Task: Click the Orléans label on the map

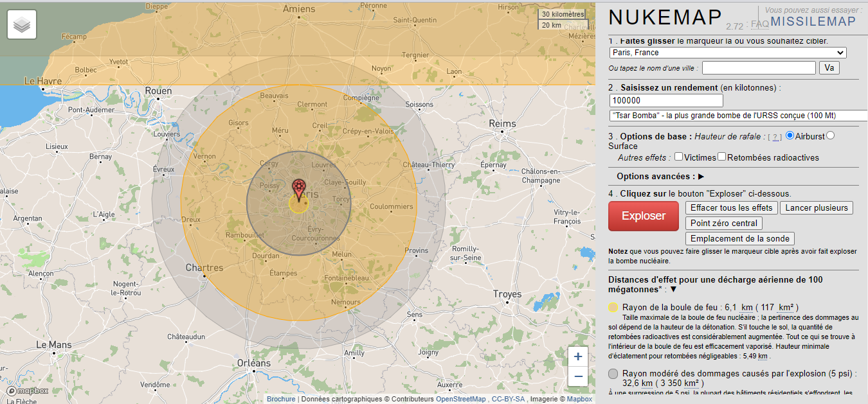Action: [x=254, y=364]
